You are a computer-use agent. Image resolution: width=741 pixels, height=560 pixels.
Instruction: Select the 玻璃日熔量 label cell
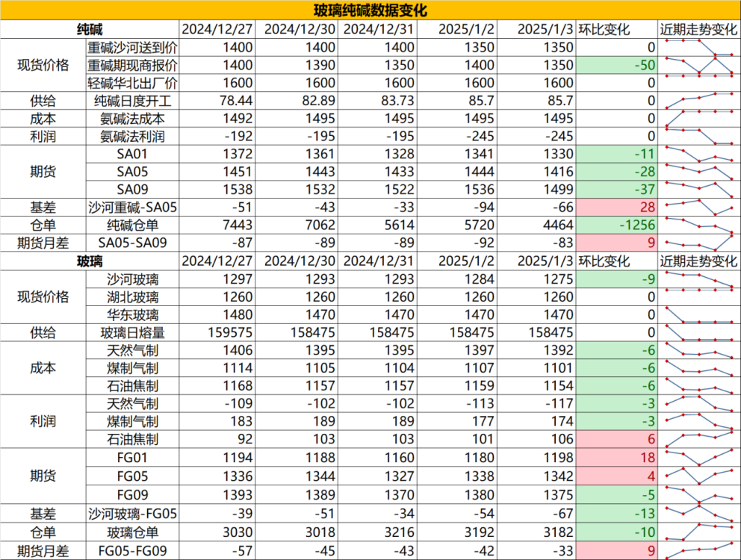point(132,333)
